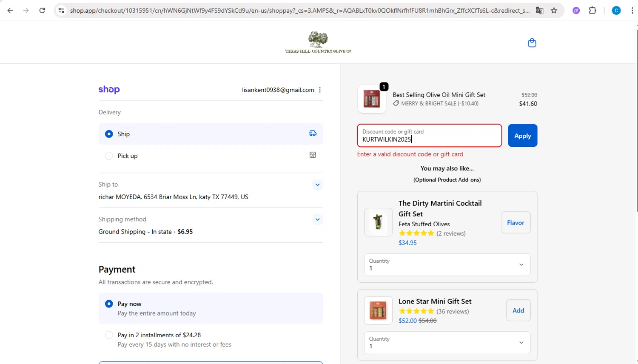Click Ground Shipping - In state $6.95 text

[145, 232]
